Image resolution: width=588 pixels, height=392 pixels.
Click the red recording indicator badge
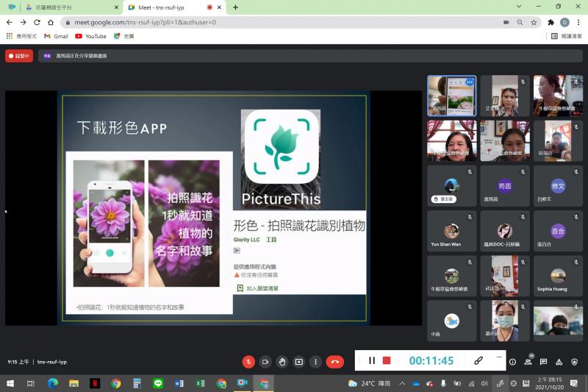19,56
